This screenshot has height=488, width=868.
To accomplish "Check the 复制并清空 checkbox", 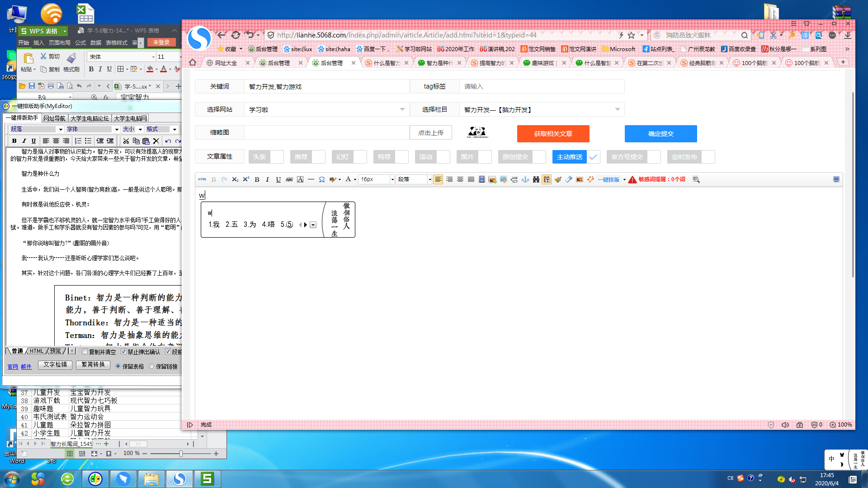I will (x=85, y=352).
